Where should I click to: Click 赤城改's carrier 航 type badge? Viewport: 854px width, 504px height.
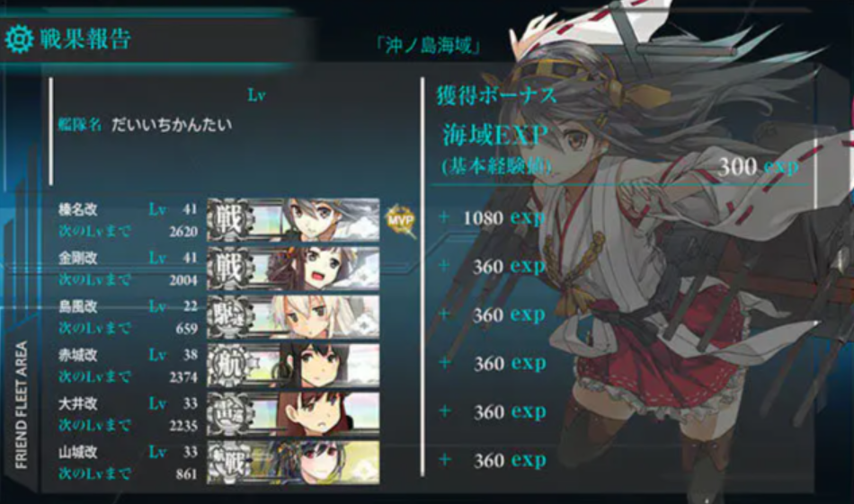[230, 365]
